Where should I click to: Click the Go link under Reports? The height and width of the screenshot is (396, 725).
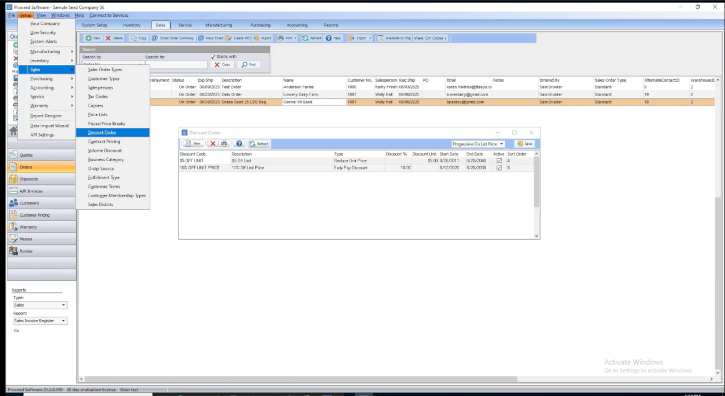(x=16, y=331)
